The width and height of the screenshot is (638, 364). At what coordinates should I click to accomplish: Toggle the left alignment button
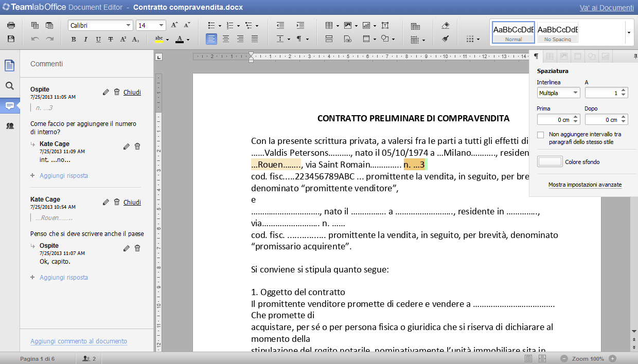tap(211, 39)
